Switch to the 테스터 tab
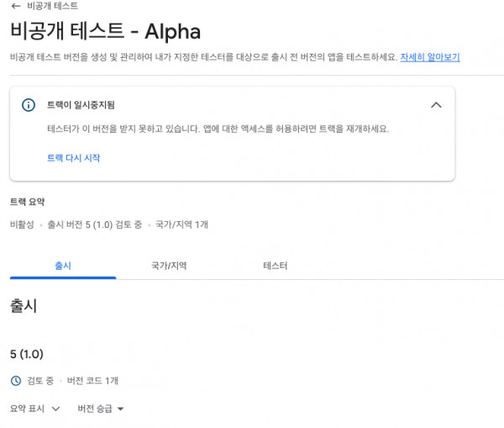The width and height of the screenshot is (504, 428). [x=276, y=266]
